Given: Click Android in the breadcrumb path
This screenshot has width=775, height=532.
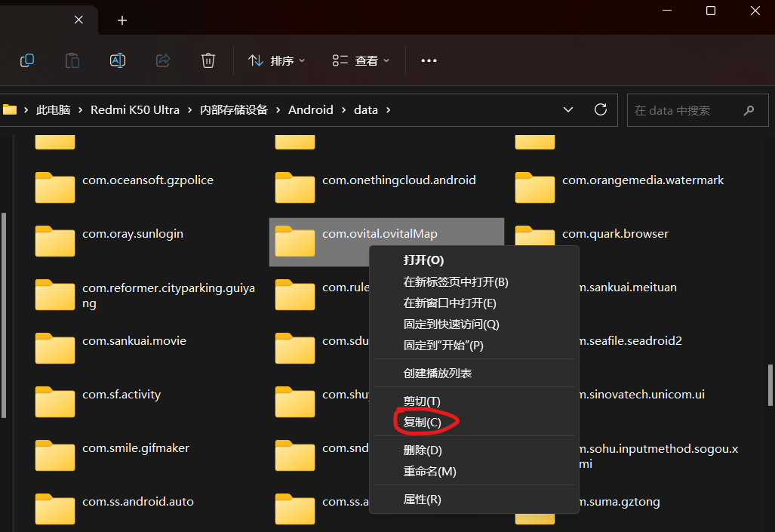Looking at the screenshot, I should [310, 109].
